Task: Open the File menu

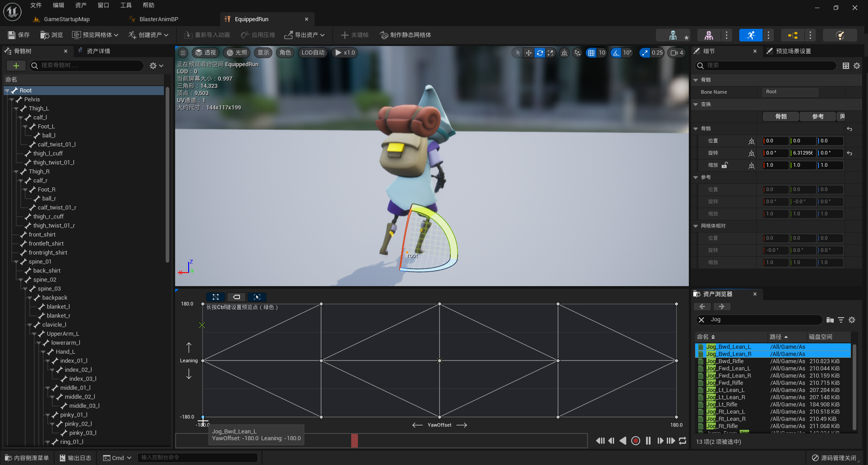Action: click(x=36, y=5)
